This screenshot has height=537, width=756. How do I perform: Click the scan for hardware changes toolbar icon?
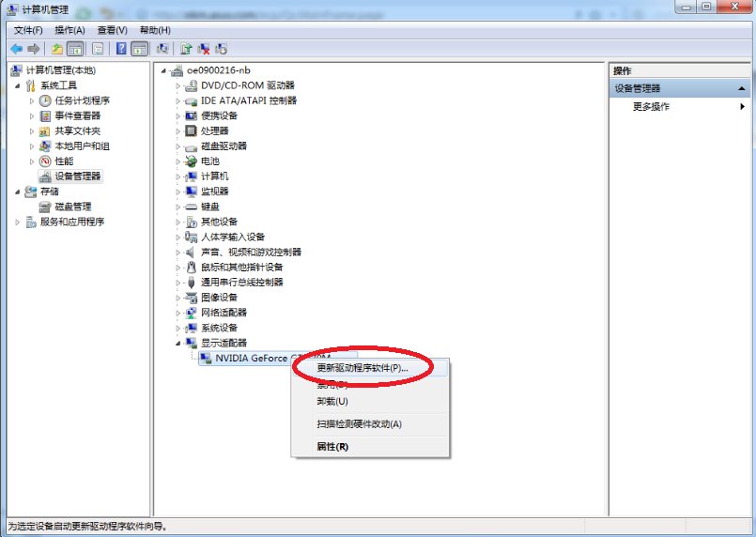pyautogui.click(x=162, y=49)
